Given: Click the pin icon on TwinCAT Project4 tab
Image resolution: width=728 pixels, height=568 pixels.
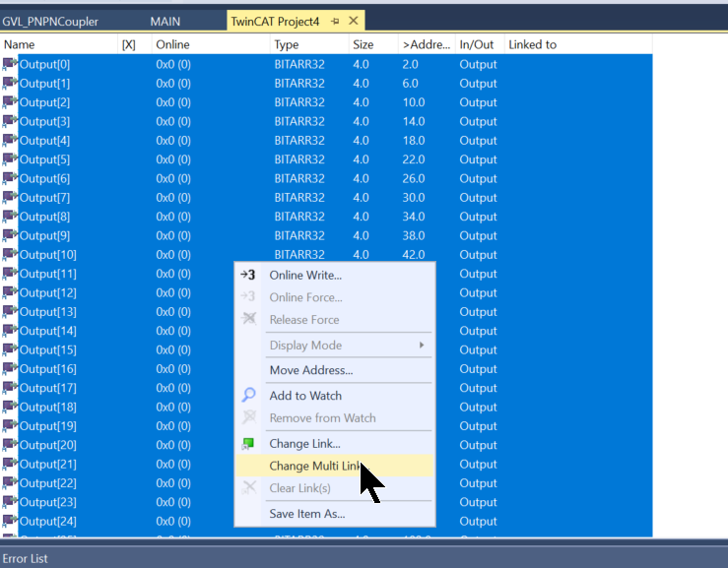Looking at the screenshot, I should pyautogui.click(x=335, y=22).
